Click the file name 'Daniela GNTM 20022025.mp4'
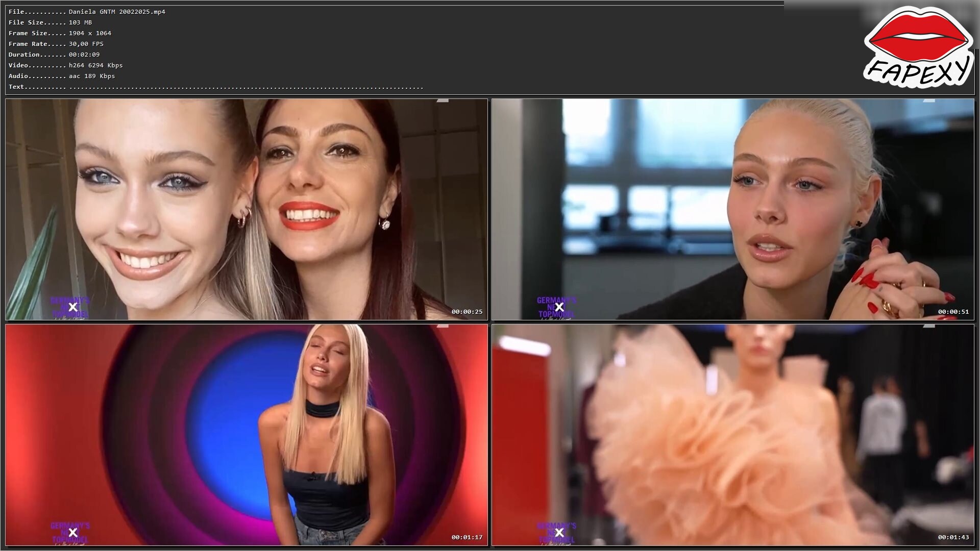Screen dimensions: 980x551 click(x=117, y=12)
